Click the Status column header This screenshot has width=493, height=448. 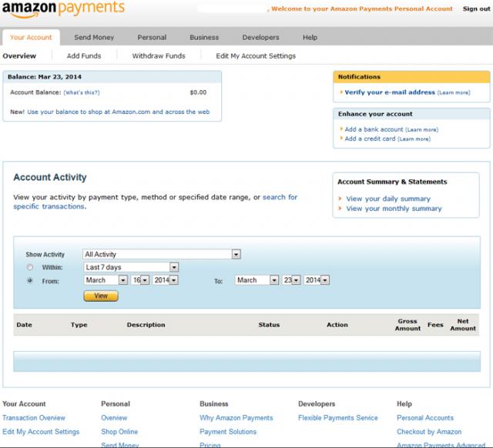point(269,325)
